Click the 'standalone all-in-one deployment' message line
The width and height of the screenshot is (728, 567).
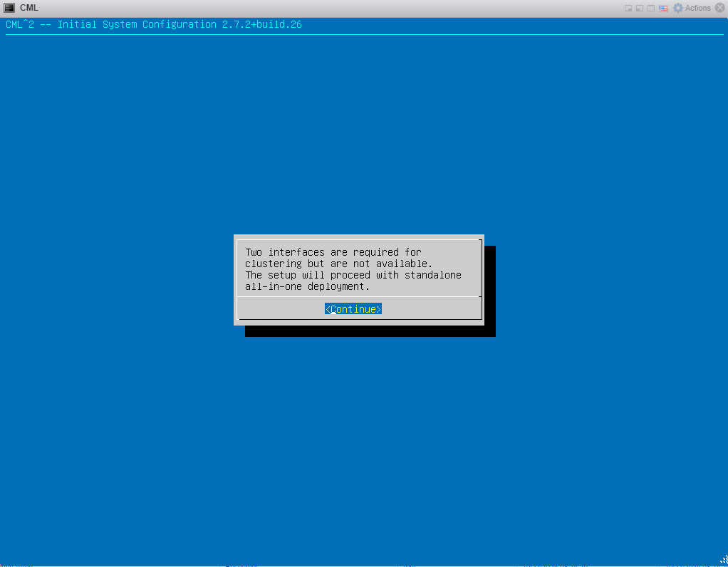353,281
